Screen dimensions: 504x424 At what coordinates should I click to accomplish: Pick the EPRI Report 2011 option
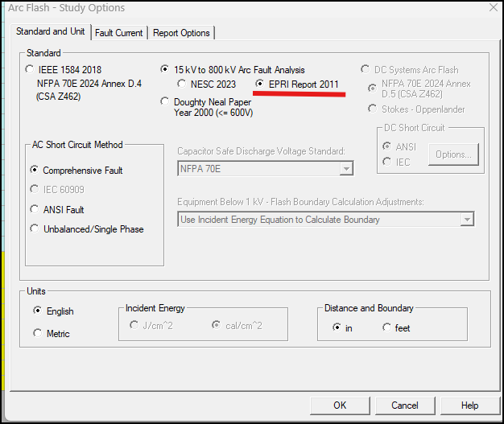(x=260, y=84)
